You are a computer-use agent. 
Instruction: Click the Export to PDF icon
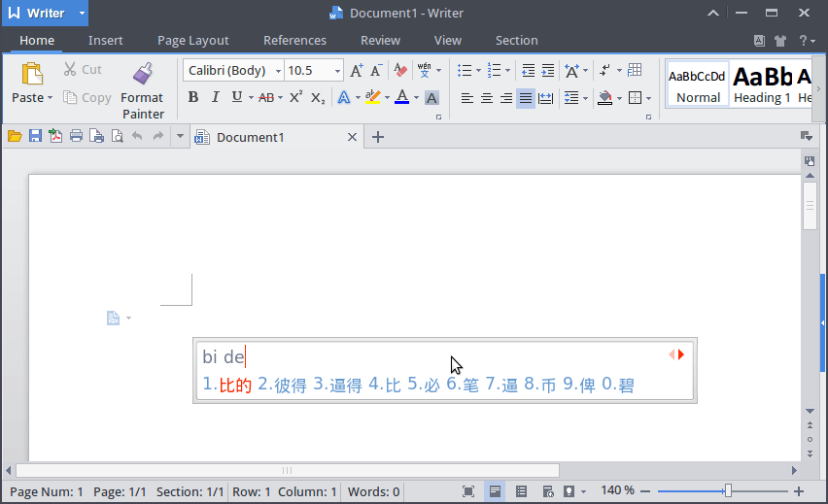[55, 137]
